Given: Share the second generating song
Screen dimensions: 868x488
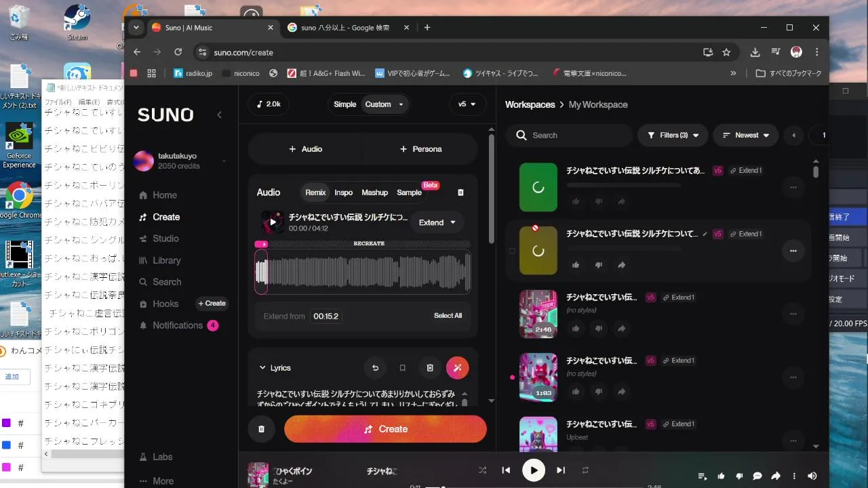Looking at the screenshot, I should click(x=621, y=265).
